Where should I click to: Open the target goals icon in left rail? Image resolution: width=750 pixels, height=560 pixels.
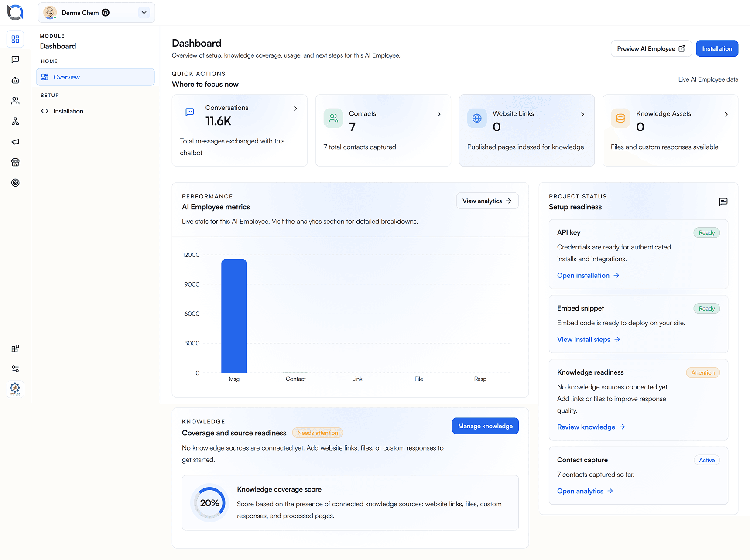tap(15, 183)
